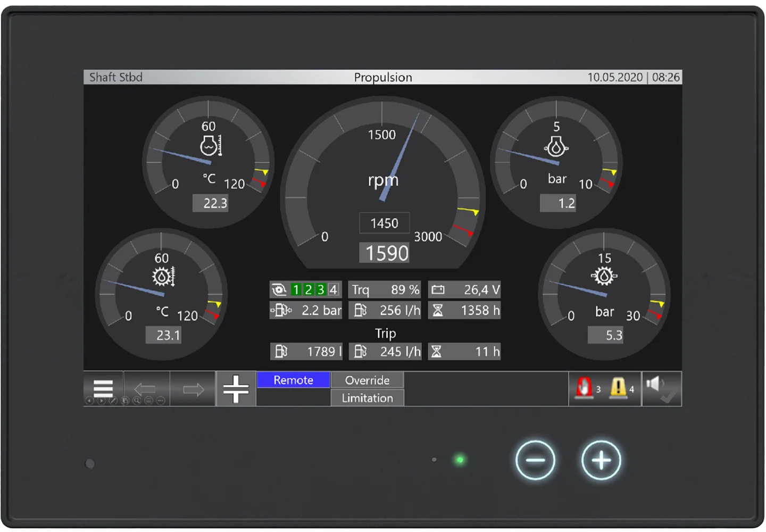Open the Propulsion title dropdown
Image resolution: width=766 pixels, height=532 pixels.
pyautogui.click(x=383, y=77)
